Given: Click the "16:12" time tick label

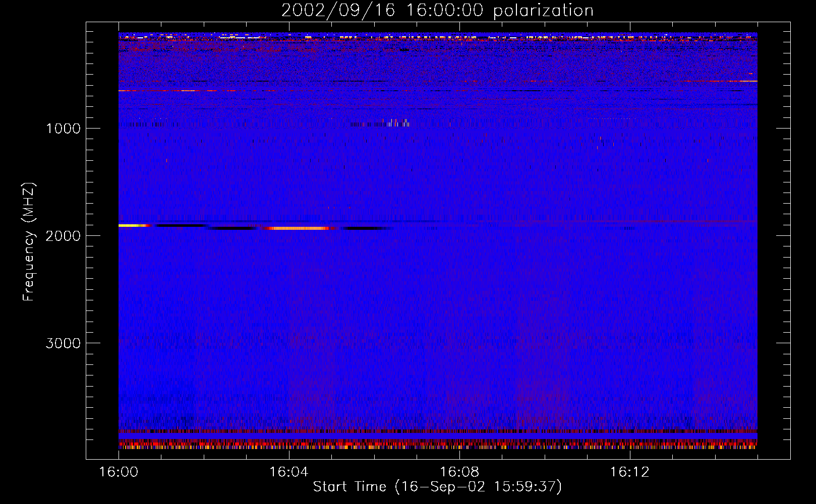Looking at the screenshot, I should (630, 472).
